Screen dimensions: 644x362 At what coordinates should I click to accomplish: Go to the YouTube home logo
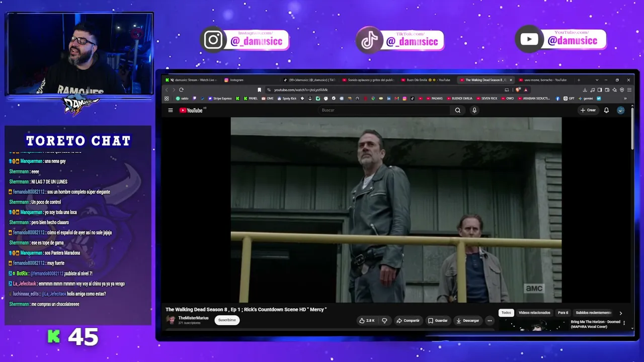pos(191,110)
